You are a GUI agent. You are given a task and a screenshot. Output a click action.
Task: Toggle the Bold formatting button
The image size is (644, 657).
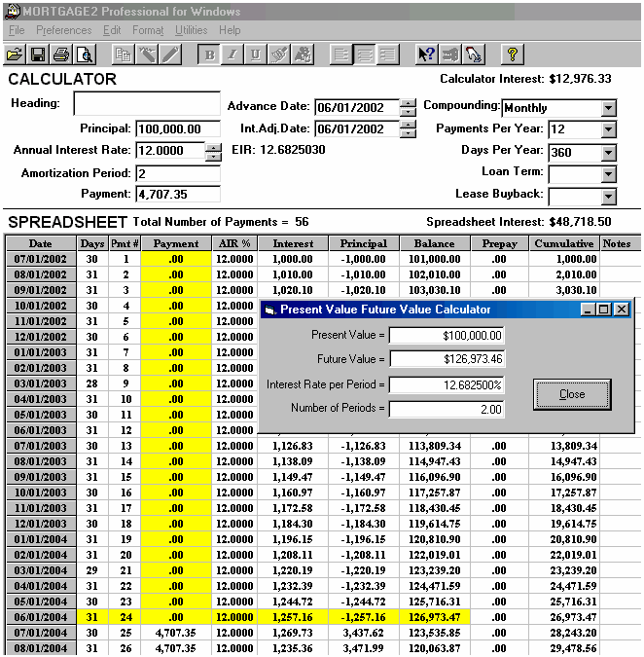click(209, 55)
